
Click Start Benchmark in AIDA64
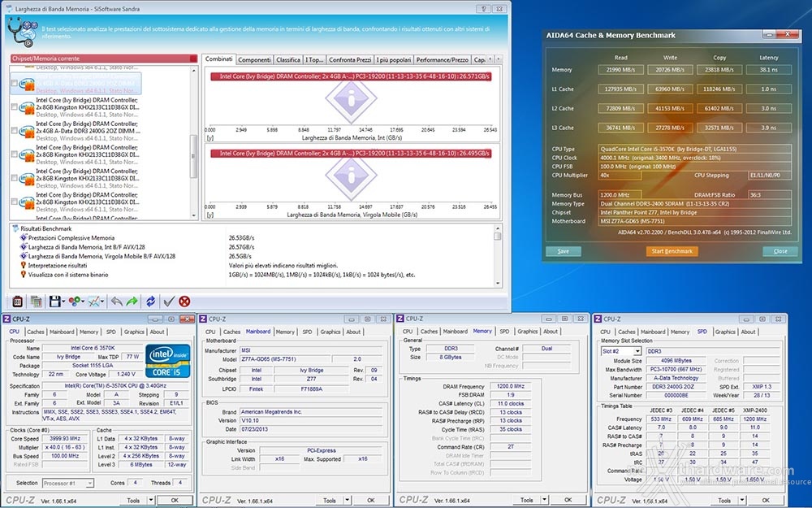tap(672, 251)
